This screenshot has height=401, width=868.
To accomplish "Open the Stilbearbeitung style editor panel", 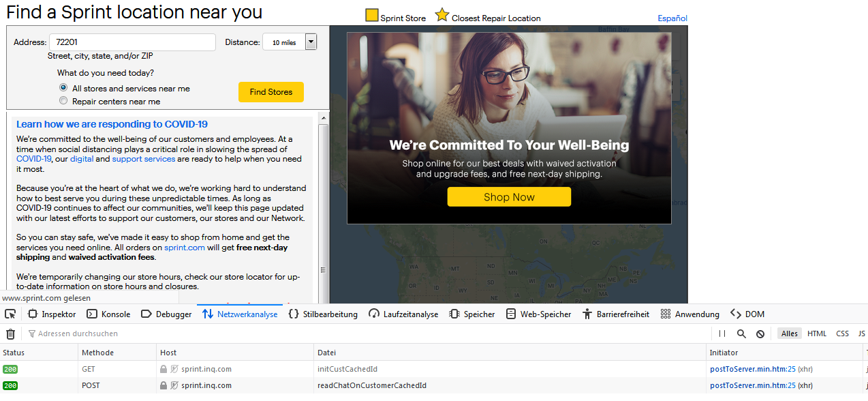I will pyautogui.click(x=323, y=314).
